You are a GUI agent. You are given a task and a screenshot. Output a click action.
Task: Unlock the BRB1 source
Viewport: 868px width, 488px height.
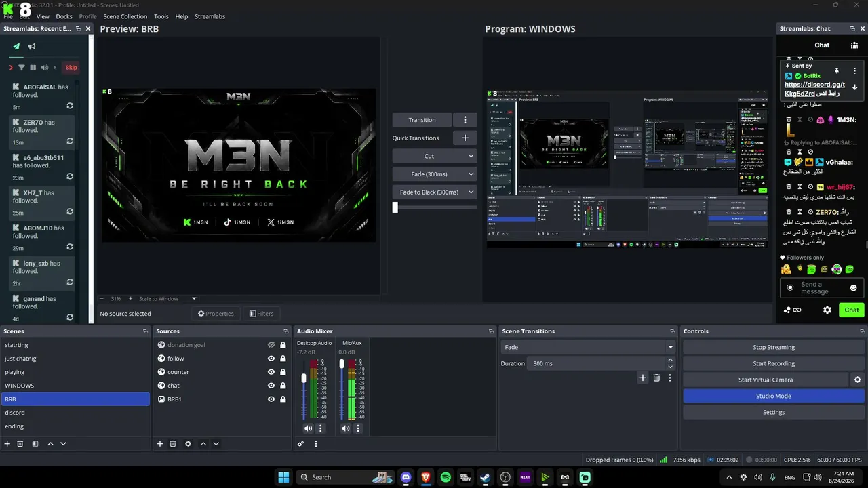point(283,399)
